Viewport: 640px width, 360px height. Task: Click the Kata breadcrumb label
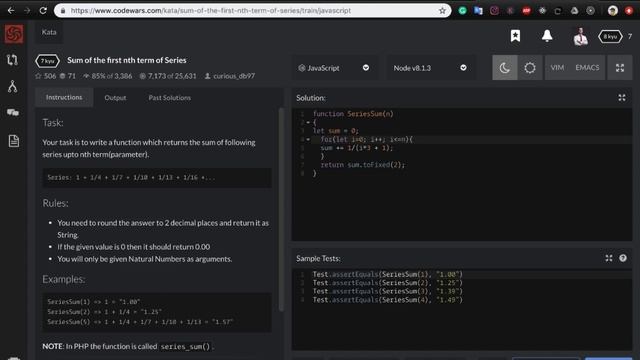49,32
